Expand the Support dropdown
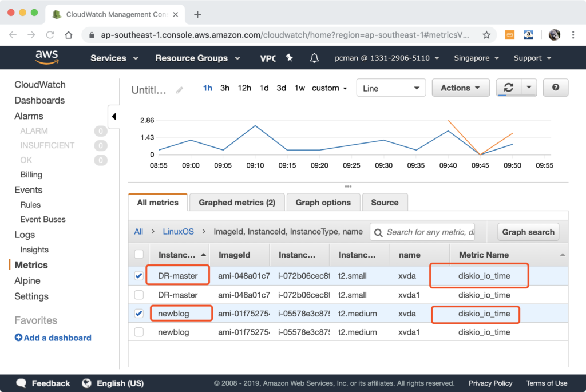The height and width of the screenshot is (392, 586). point(532,58)
